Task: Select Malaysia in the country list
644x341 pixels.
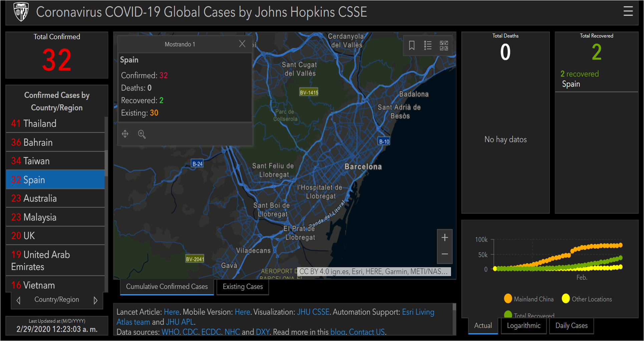Action: coord(55,217)
